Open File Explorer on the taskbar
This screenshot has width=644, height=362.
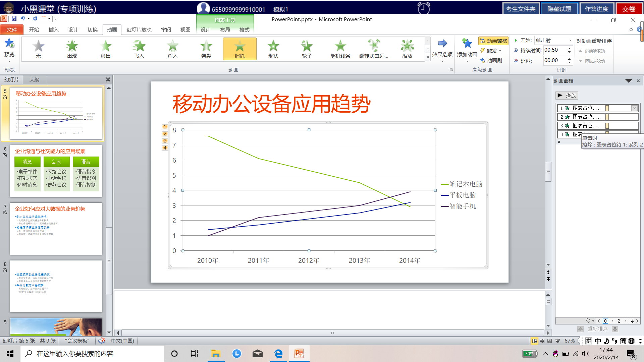point(215,354)
